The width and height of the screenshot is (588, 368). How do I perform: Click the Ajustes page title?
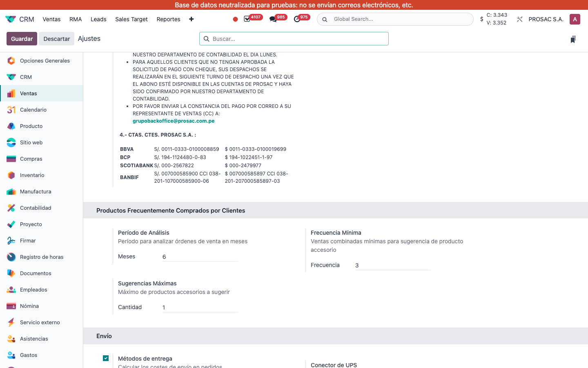coord(89,38)
